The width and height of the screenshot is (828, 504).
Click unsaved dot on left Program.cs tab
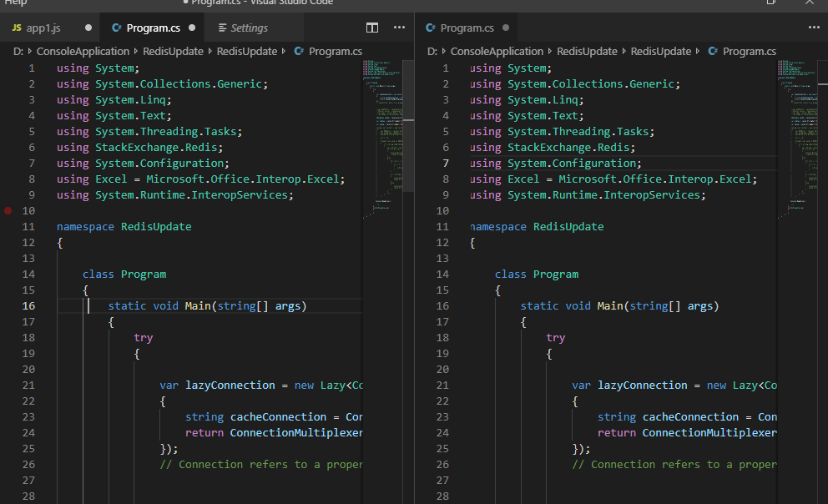(x=192, y=28)
